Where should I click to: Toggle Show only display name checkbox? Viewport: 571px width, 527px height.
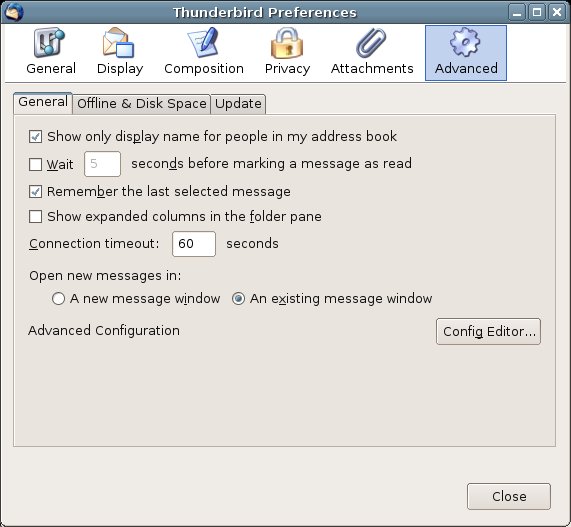tap(35, 137)
